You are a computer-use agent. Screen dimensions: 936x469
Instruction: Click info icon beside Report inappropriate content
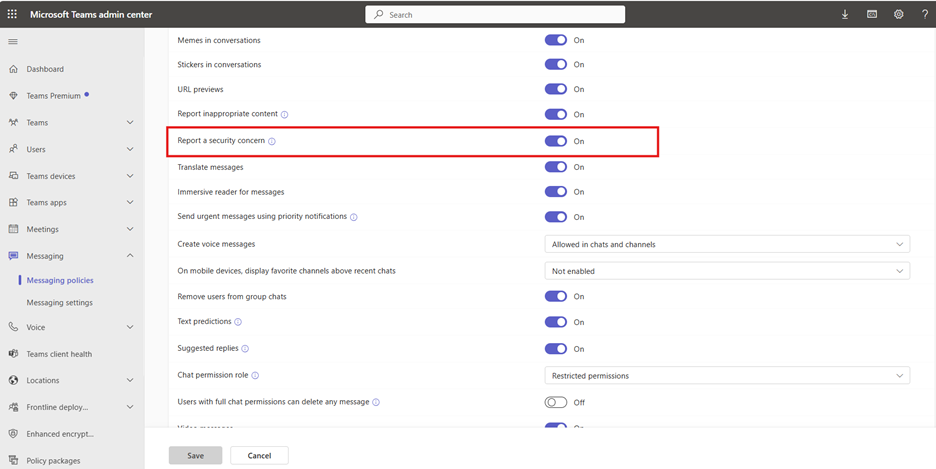[x=284, y=115]
